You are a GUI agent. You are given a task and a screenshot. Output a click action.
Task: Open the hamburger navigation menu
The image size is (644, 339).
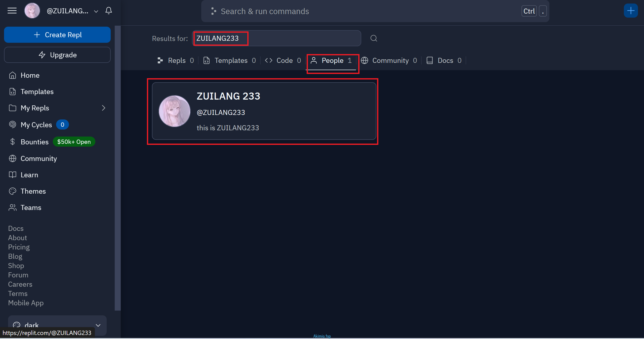(x=12, y=11)
